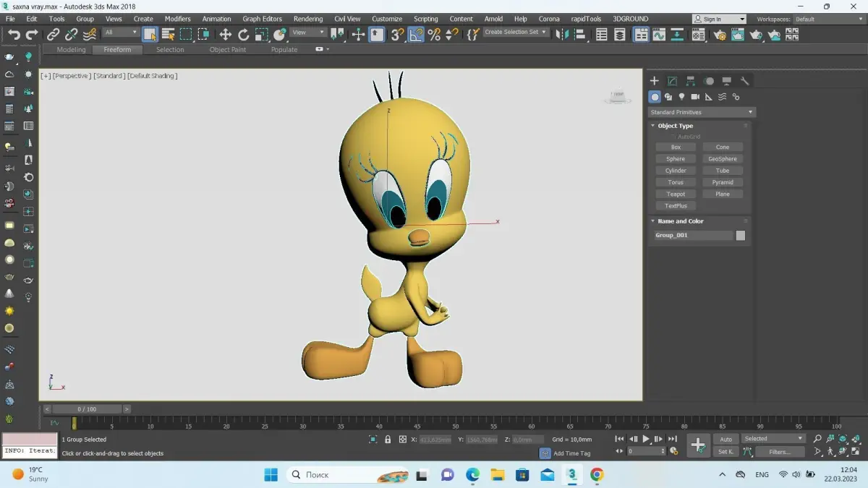Toggle Angle Snap on main toolbar
Image resolution: width=868 pixels, height=488 pixels.
tap(416, 34)
